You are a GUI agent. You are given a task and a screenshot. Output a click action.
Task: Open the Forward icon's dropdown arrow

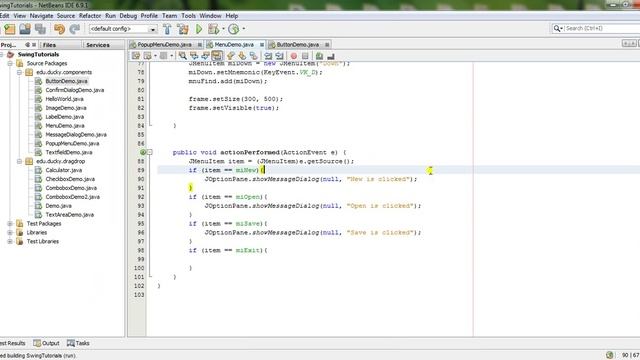(172, 56)
